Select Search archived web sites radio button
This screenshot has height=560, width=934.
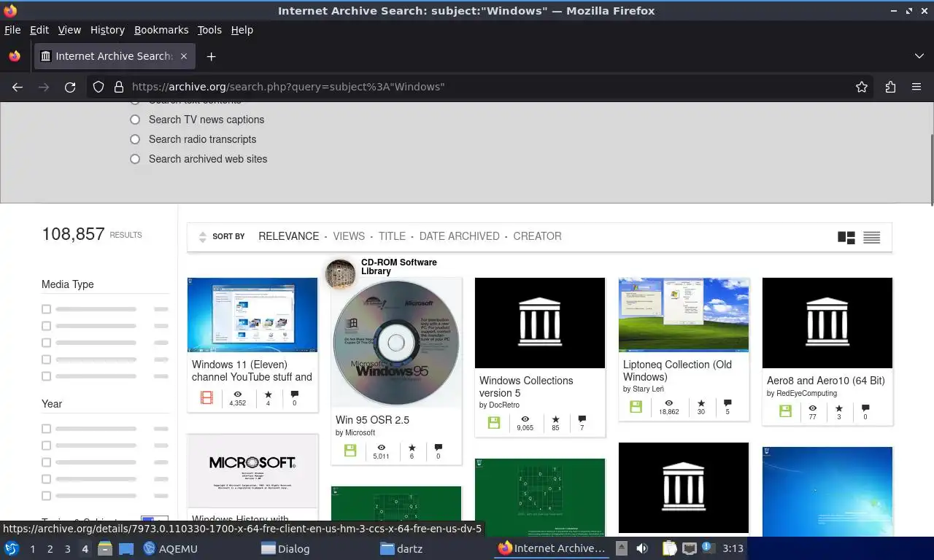click(135, 159)
